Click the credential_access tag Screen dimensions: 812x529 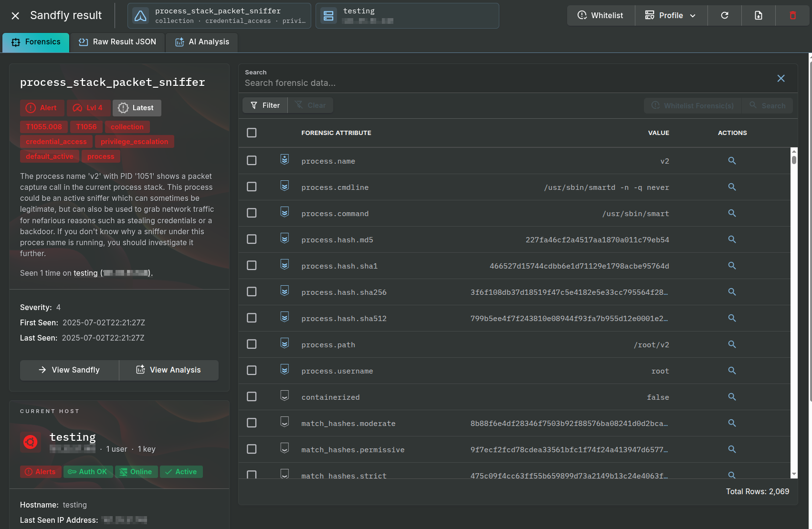(x=56, y=142)
